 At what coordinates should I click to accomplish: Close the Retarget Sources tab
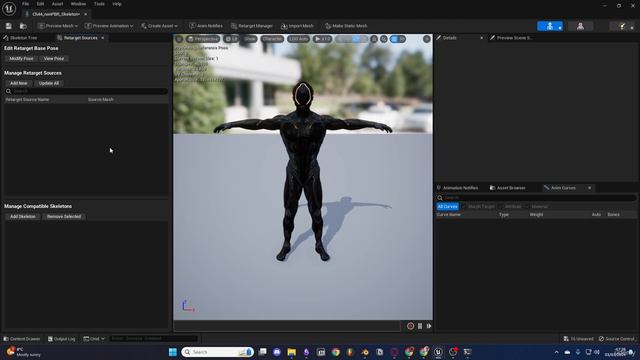pos(103,38)
